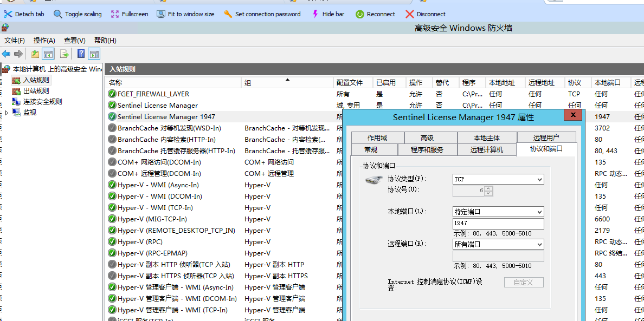
Task: Click the Export list toolbar icon
Action: click(x=65, y=54)
